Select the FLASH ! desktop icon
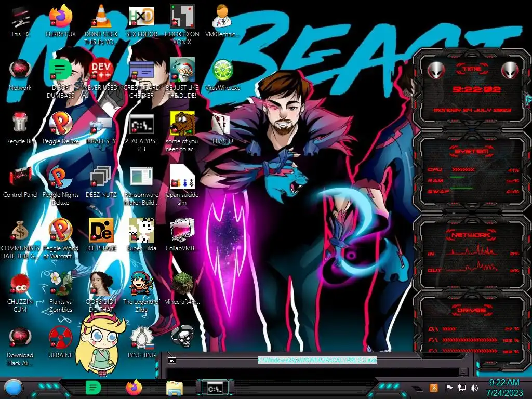Image resolution: width=532 pixels, height=399 pixels. [222, 128]
